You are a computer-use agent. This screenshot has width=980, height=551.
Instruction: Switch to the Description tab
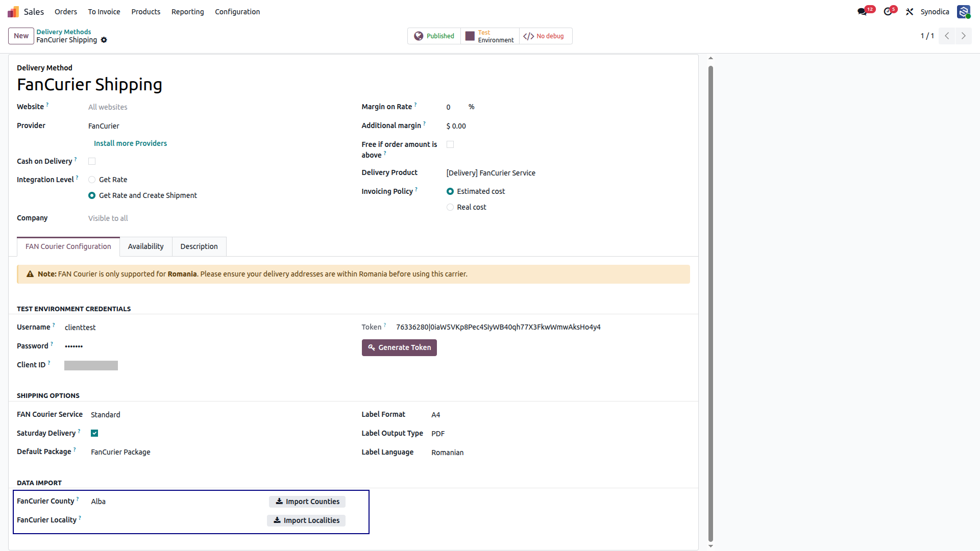click(x=199, y=246)
